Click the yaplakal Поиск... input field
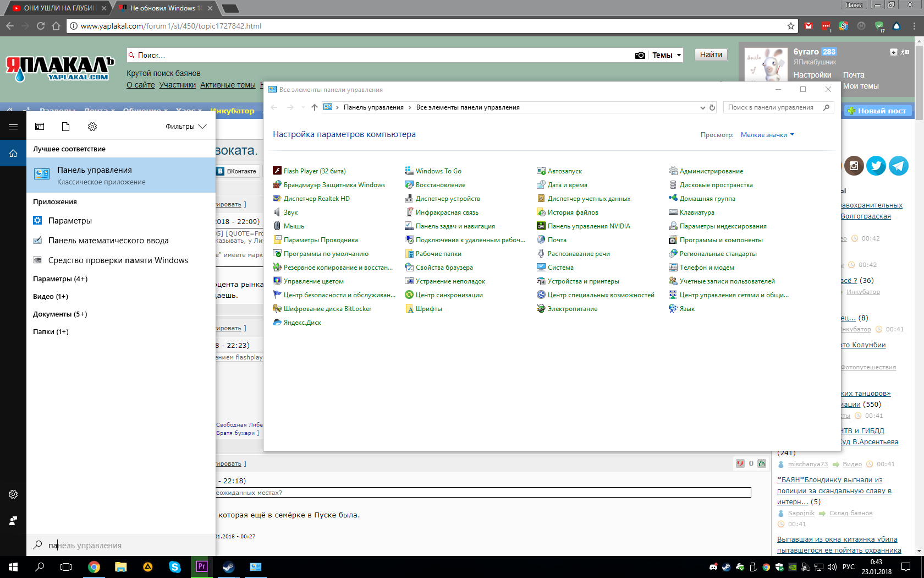 pos(380,55)
